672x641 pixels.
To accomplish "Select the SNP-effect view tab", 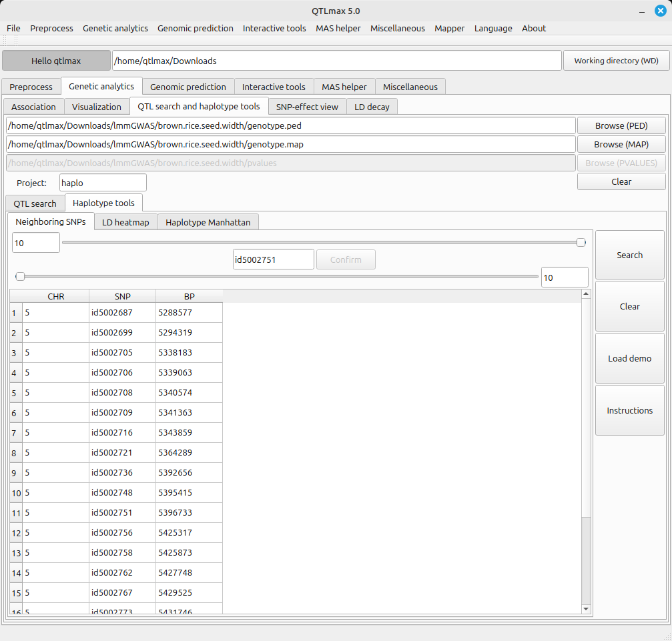I will (x=307, y=107).
